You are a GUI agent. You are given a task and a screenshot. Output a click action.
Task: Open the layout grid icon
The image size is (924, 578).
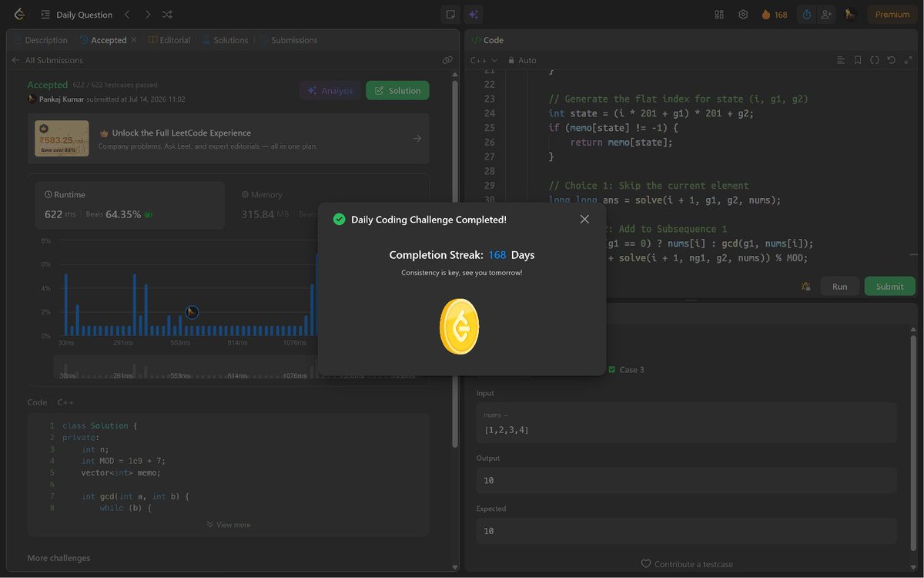(x=719, y=15)
